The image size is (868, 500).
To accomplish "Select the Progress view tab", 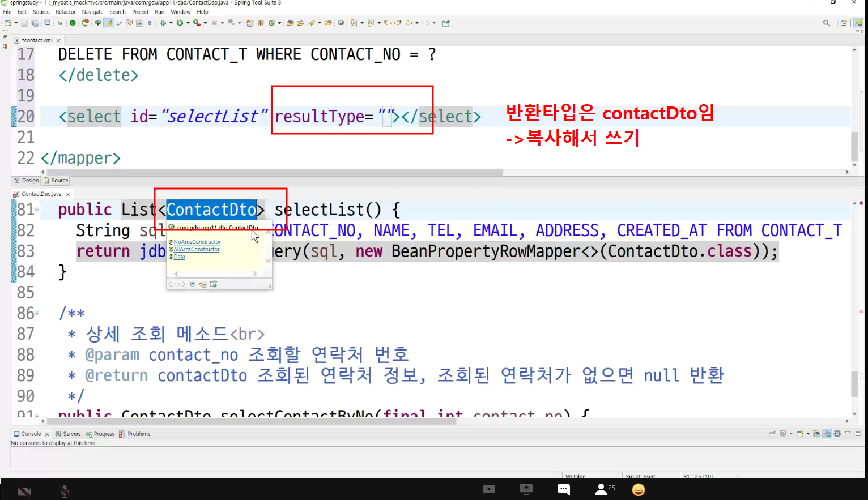I will point(100,434).
